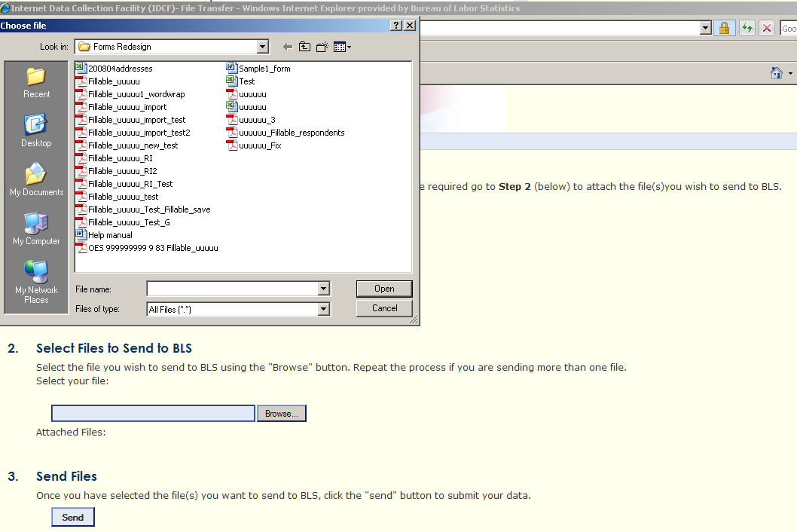
Task: Stop page loading with red X
Action: (x=767, y=28)
